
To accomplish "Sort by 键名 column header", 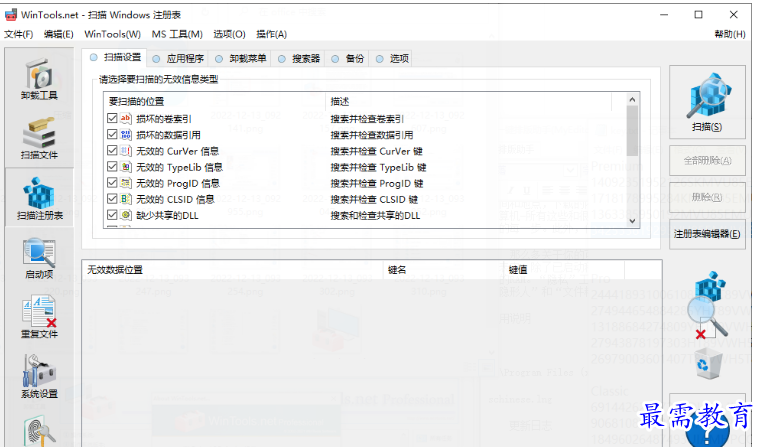I will pyautogui.click(x=443, y=269).
